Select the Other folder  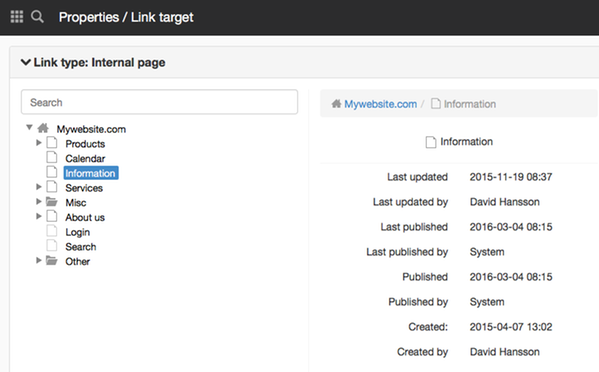coord(78,262)
